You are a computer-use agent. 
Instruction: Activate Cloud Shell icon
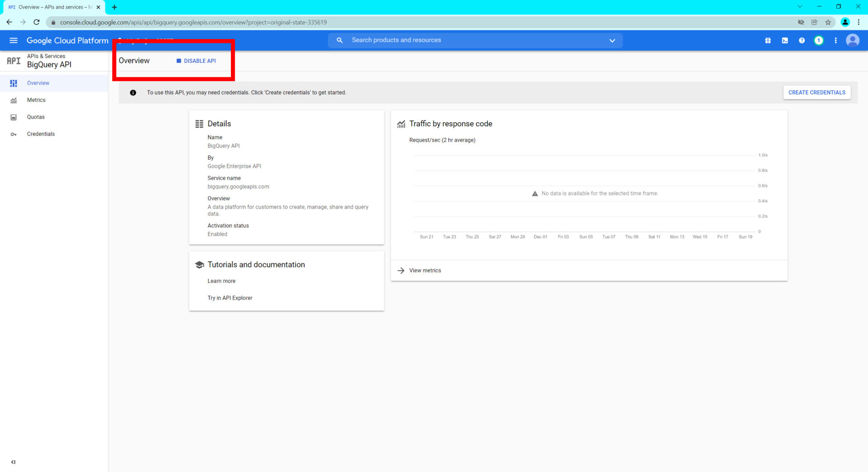(x=785, y=40)
